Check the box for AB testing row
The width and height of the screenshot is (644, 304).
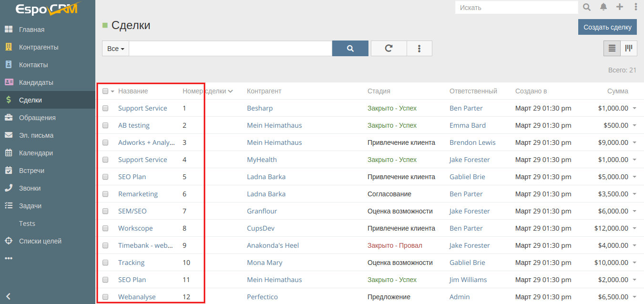pos(105,125)
